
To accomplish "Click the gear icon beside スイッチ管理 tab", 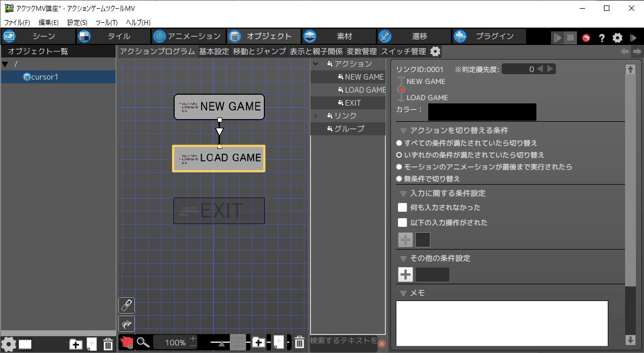I will (x=435, y=51).
